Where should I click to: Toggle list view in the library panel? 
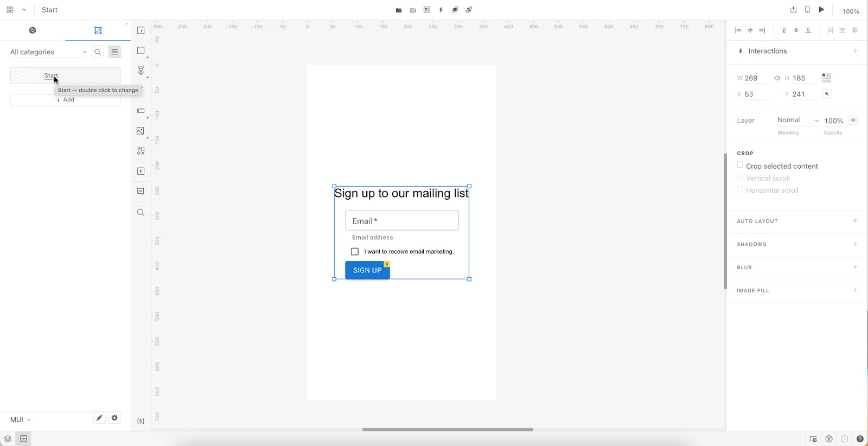[x=114, y=52]
